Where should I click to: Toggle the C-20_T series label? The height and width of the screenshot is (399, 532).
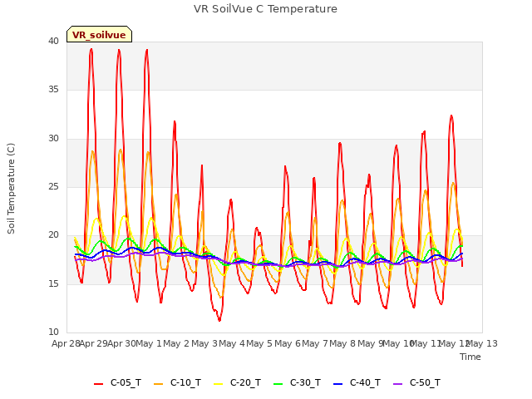245,382
